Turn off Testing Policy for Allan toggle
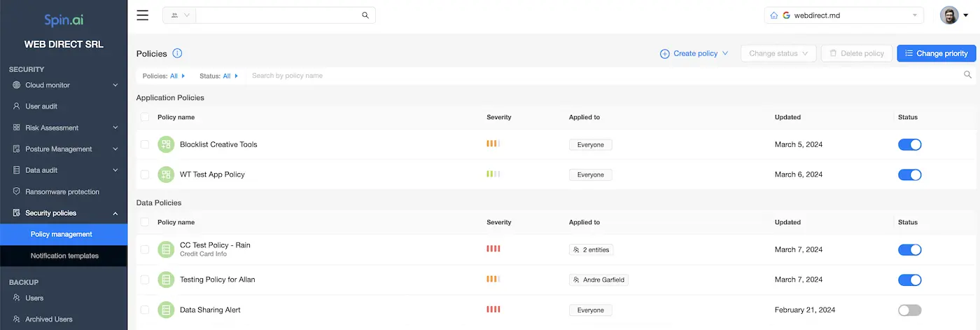The width and height of the screenshot is (980, 330). (910, 280)
